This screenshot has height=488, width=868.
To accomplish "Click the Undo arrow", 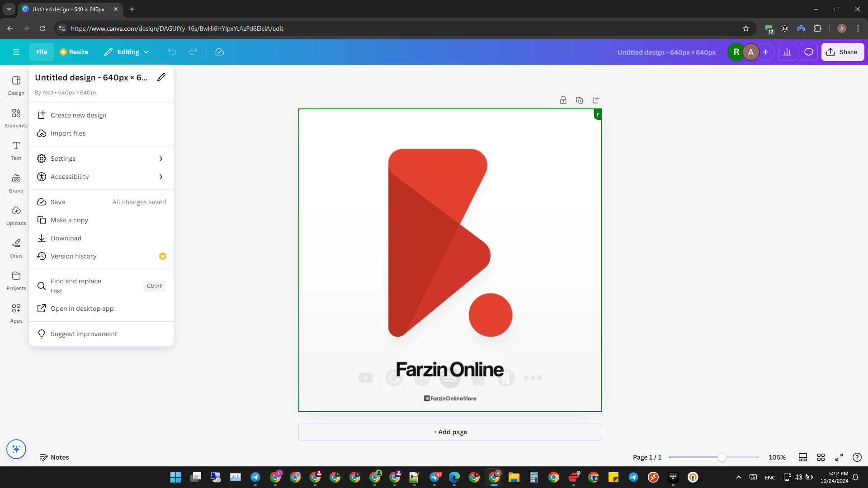I will (x=172, y=52).
